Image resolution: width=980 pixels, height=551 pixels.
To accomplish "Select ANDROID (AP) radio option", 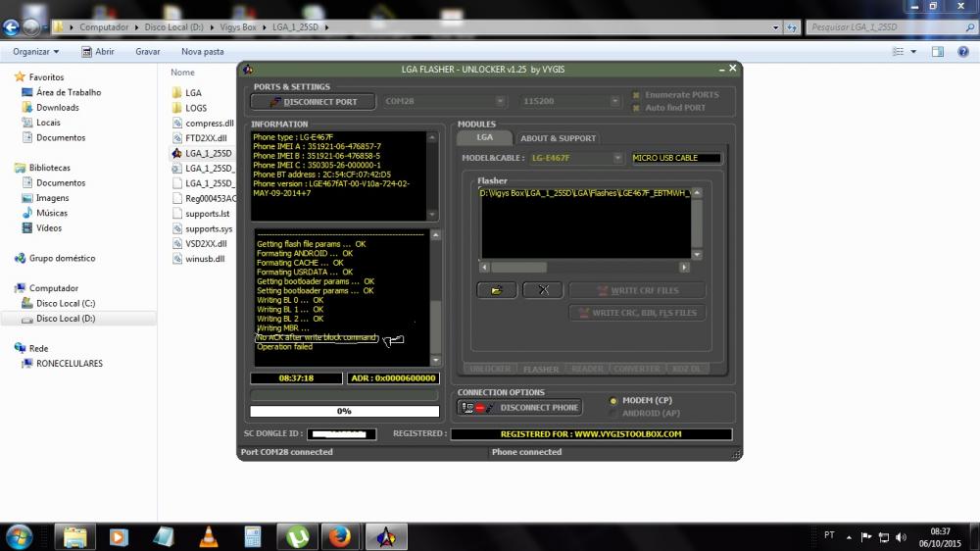I will (x=613, y=413).
